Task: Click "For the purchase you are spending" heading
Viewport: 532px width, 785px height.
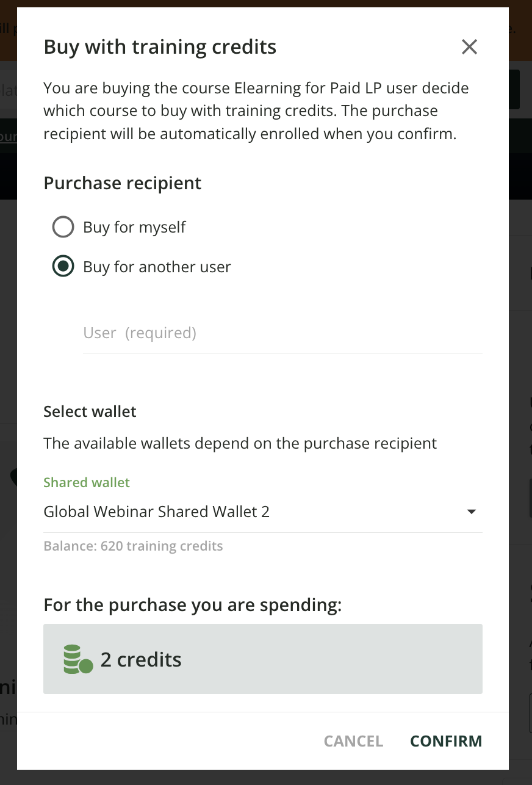Action: pyautogui.click(x=192, y=605)
